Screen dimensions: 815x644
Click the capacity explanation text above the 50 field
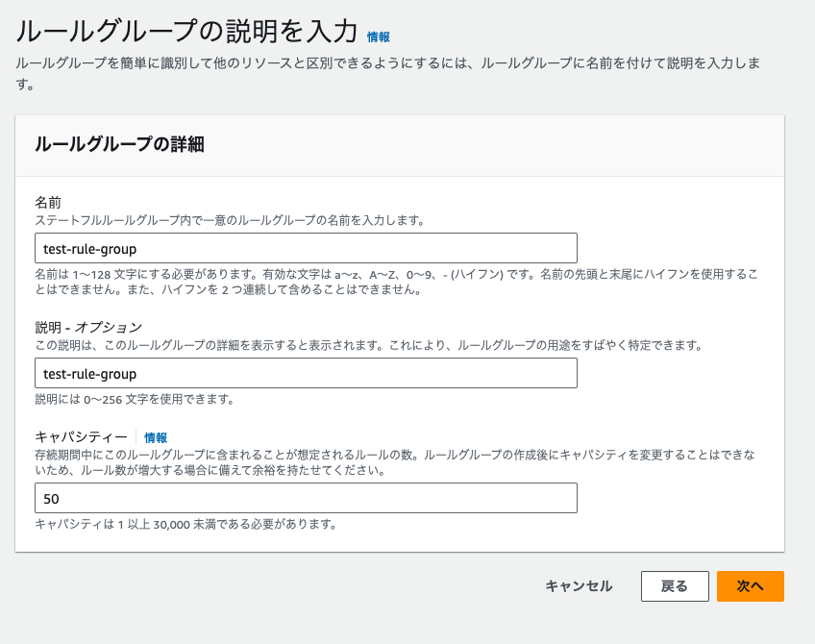(x=396, y=462)
